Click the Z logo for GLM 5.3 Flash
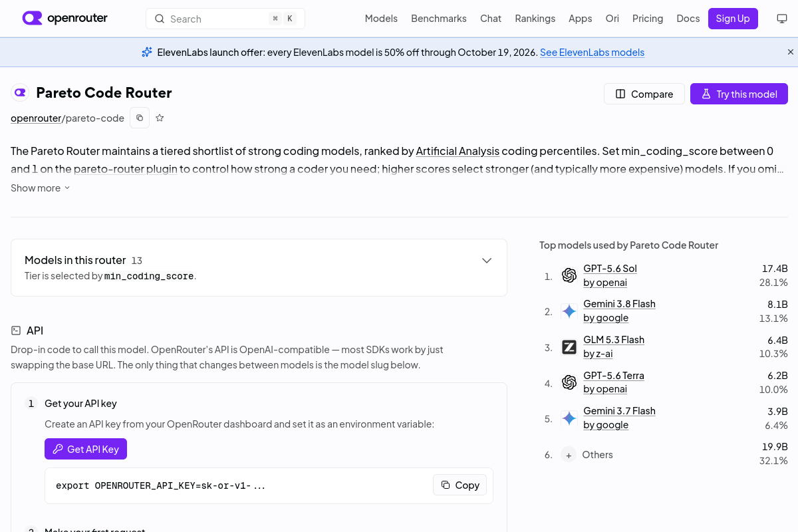 tap(569, 347)
